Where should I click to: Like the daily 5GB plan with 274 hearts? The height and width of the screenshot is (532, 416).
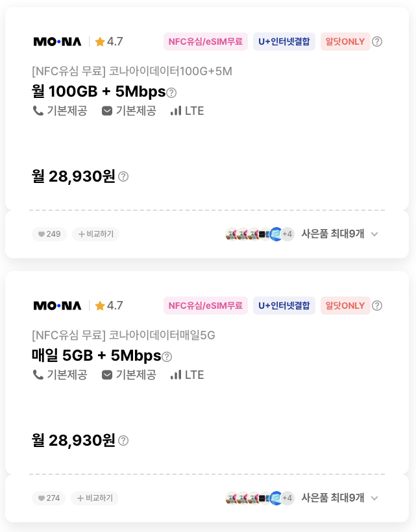49,498
